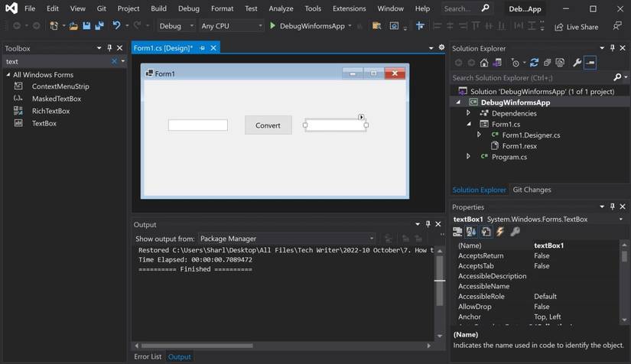The image size is (631, 364).
Task: Click the Undo toolbar icon
Action: pos(116,26)
